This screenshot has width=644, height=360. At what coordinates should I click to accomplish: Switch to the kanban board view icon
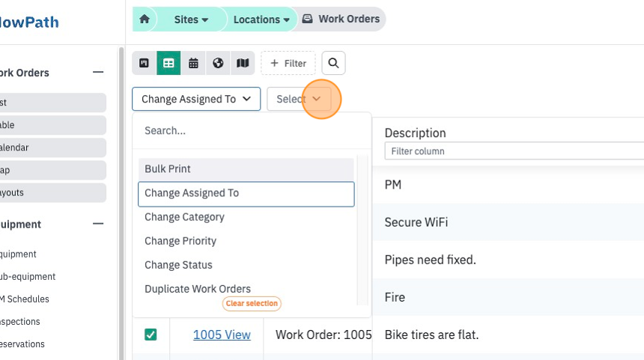click(145, 63)
